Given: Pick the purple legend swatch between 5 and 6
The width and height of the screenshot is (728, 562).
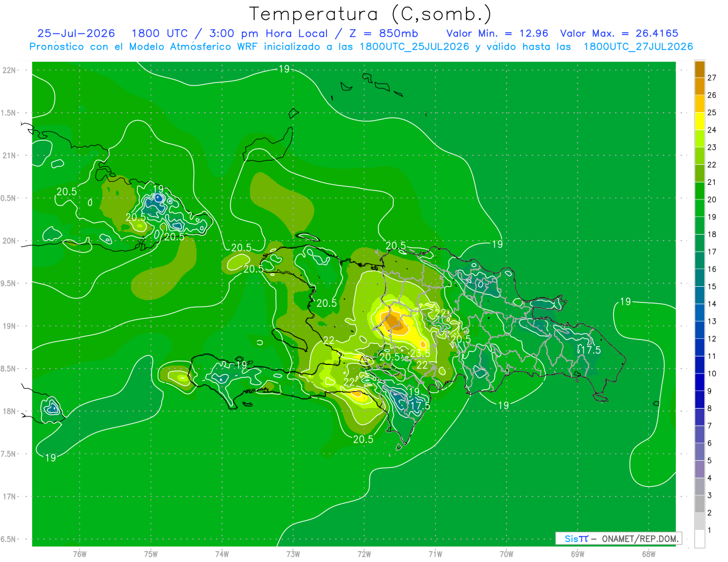Looking at the screenshot, I should coord(699,452).
